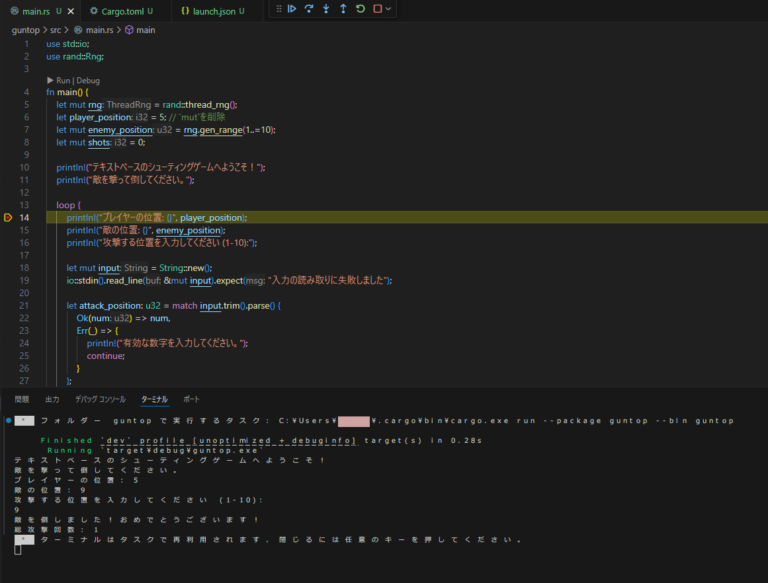Open the dropdown next to Stop button
This screenshot has height=583, width=768.
pos(388,9)
